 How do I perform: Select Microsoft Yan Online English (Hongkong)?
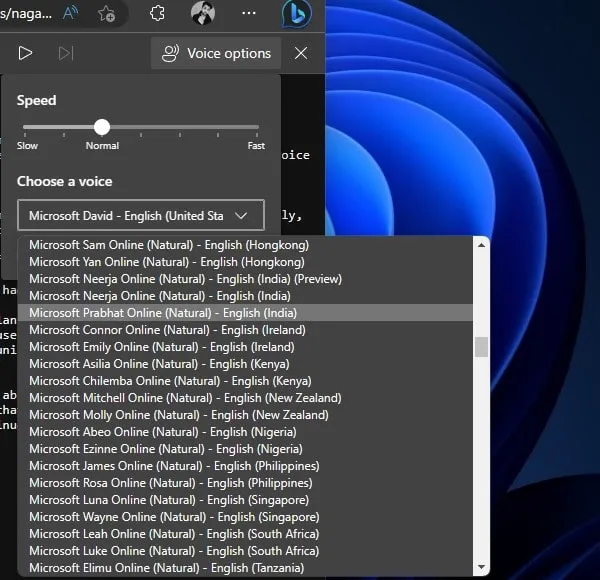245,262
